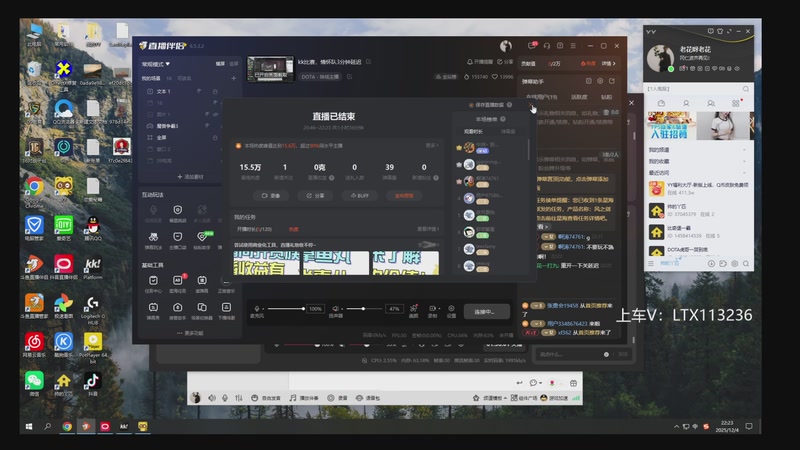Expand 更多功能 in the tools panel
The image size is (800, 450).
pos(190,333)
